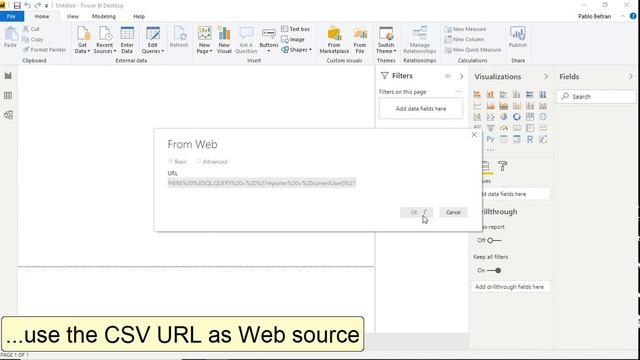
Task: Open the Format paint roller tab
Action: 503,166
